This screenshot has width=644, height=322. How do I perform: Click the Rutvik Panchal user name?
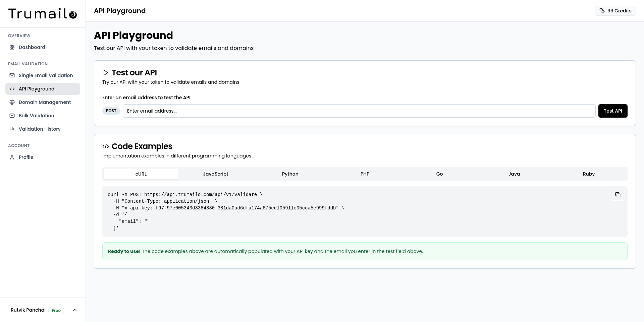pos(28,310)
